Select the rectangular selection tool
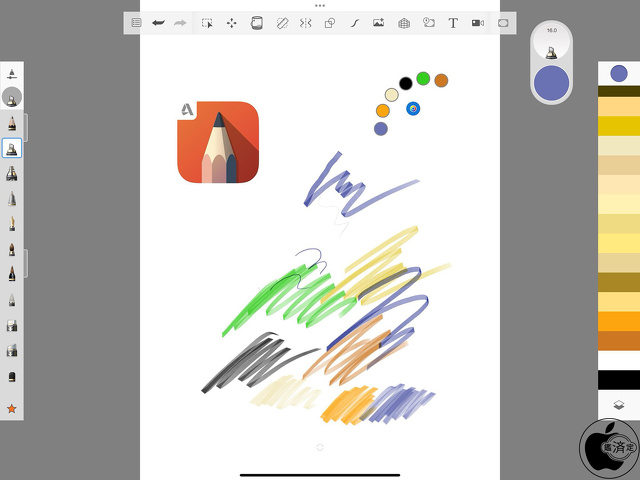The image size is (640, 480). click(207, 23)
